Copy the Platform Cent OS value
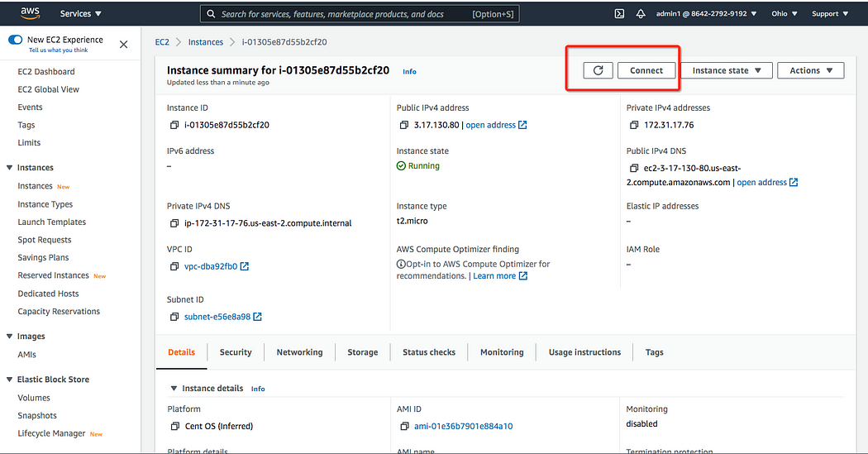This screenshot has width=868, height=454. 175,426
